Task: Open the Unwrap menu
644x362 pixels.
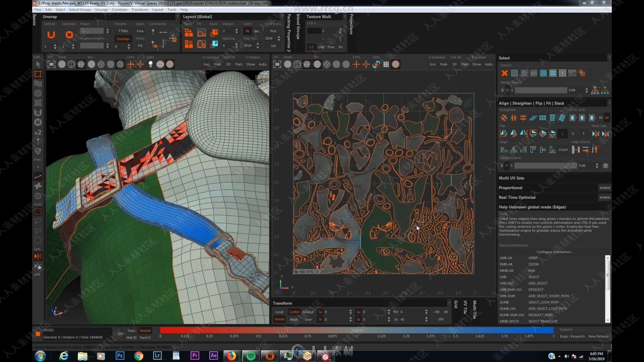Action: click(x=101, y=10)
